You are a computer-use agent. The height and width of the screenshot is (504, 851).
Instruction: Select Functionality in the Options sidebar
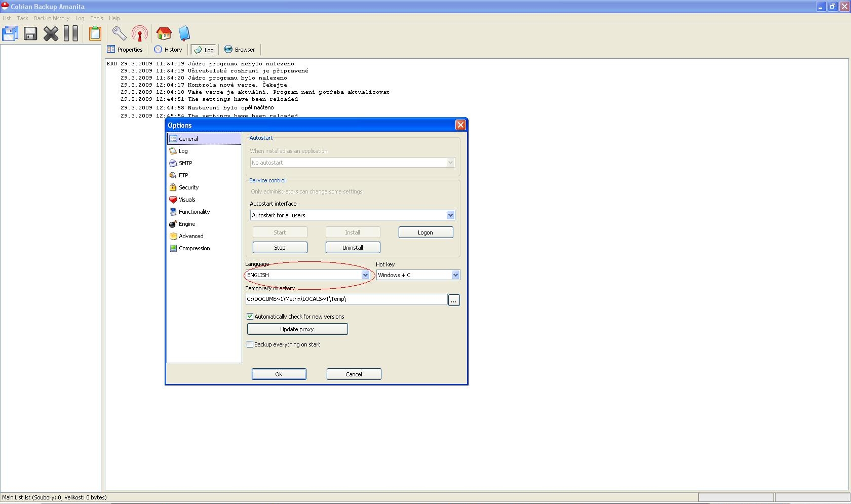click(204, 212)
